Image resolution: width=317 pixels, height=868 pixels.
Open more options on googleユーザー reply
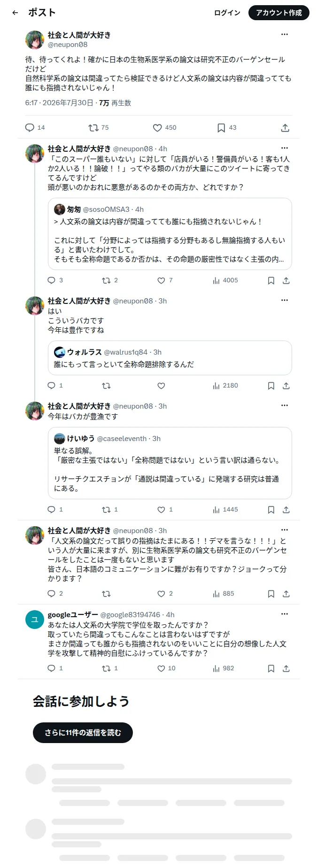285,614
